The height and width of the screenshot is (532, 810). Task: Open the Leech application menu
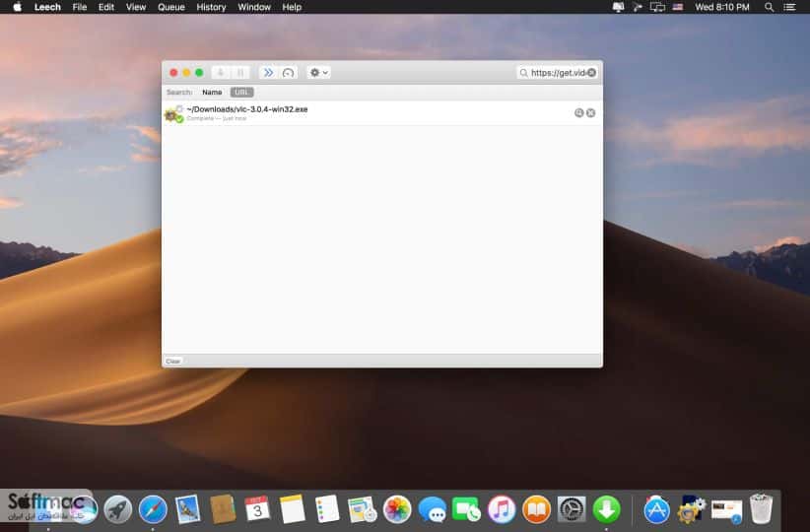point(47,7)
